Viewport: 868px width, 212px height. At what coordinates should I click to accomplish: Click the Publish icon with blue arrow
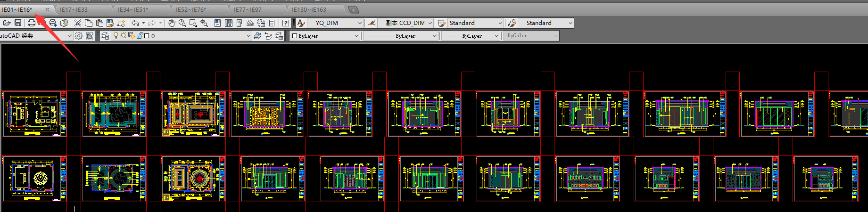click(x=53, y=23)
